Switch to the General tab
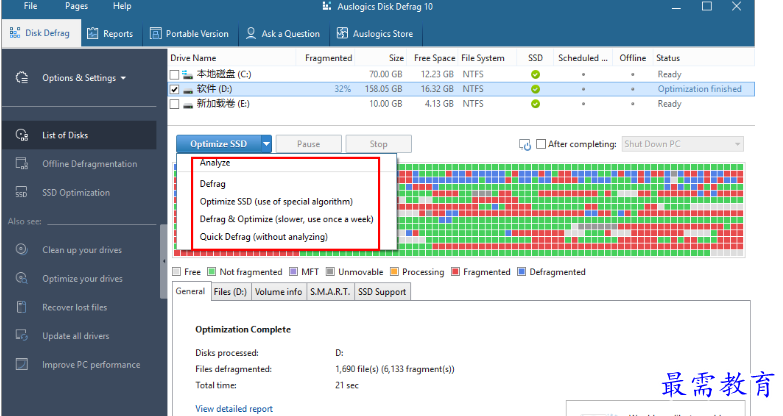The image size is (783, 416). click(x=190, y=291)
